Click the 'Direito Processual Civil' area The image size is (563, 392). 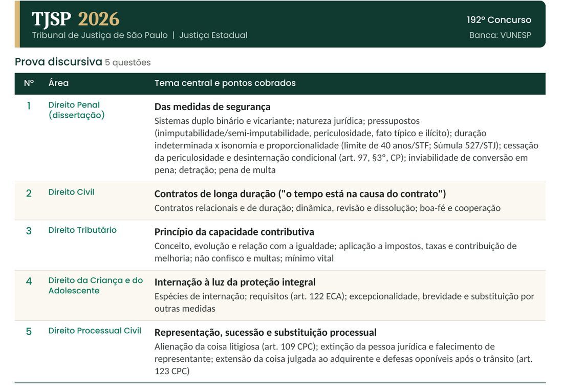pos(95,331)
